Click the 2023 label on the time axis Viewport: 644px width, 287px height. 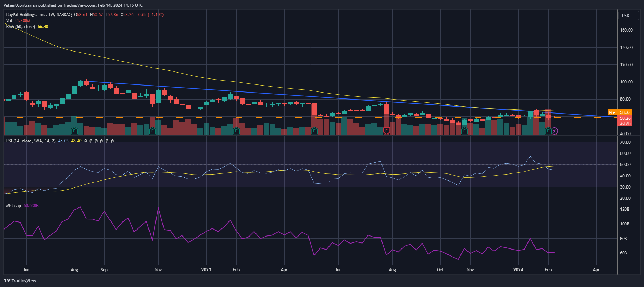[206, 270]
